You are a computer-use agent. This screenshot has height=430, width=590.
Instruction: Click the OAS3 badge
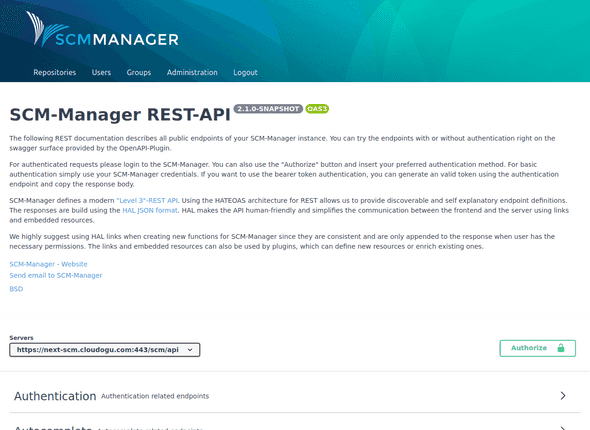[317, 109]
